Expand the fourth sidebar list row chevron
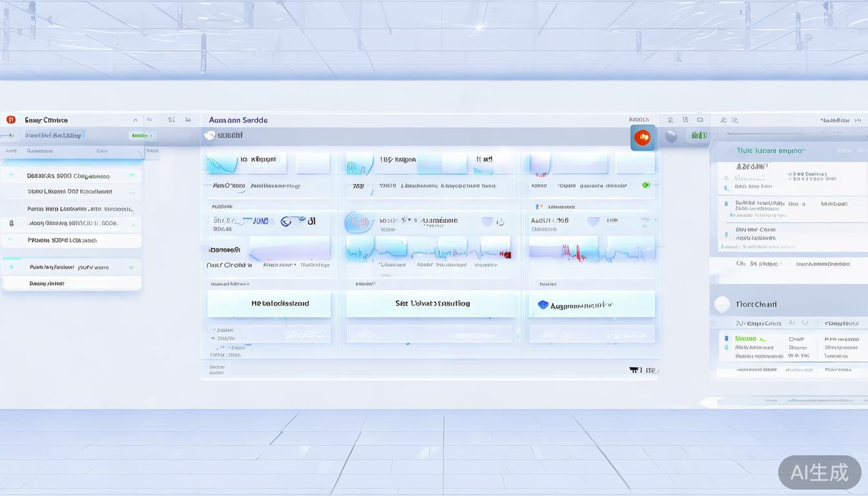The width and height of the screenshot is (868, 496). point(133,224)
